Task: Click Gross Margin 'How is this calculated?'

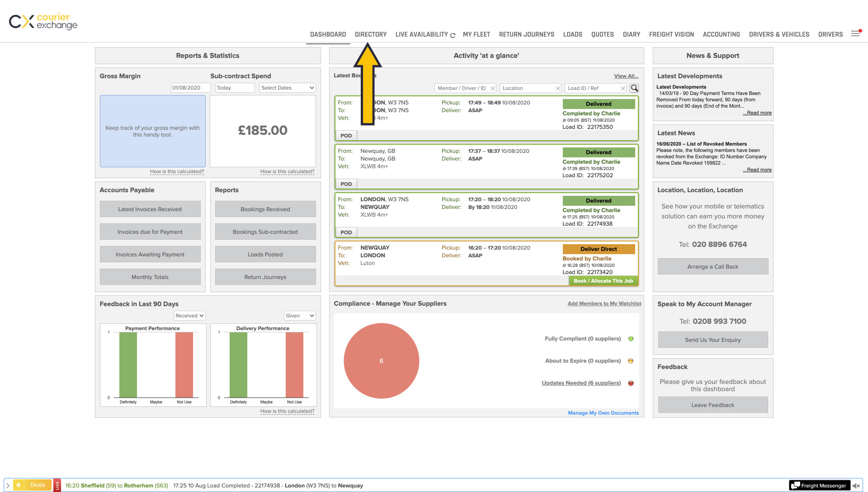Action: [177, 171]
